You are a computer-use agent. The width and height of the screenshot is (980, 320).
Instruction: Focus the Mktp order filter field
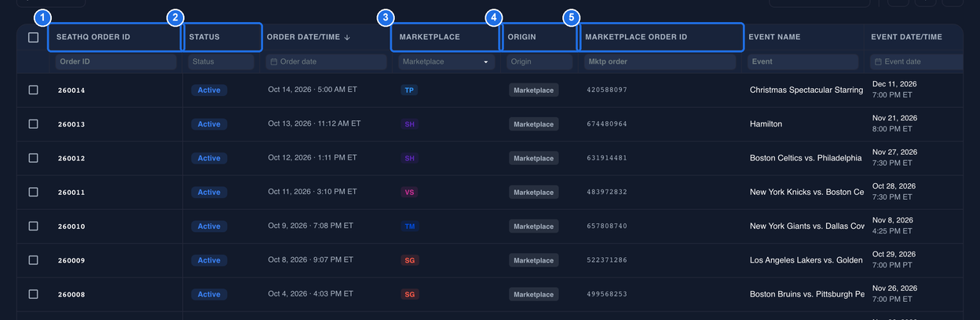tap(660, 61)
